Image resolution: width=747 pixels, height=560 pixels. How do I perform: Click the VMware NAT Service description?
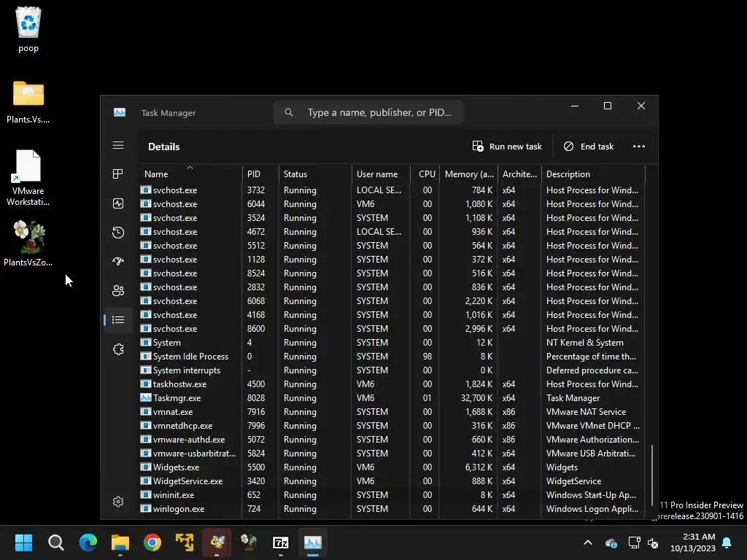coord(586,411)
